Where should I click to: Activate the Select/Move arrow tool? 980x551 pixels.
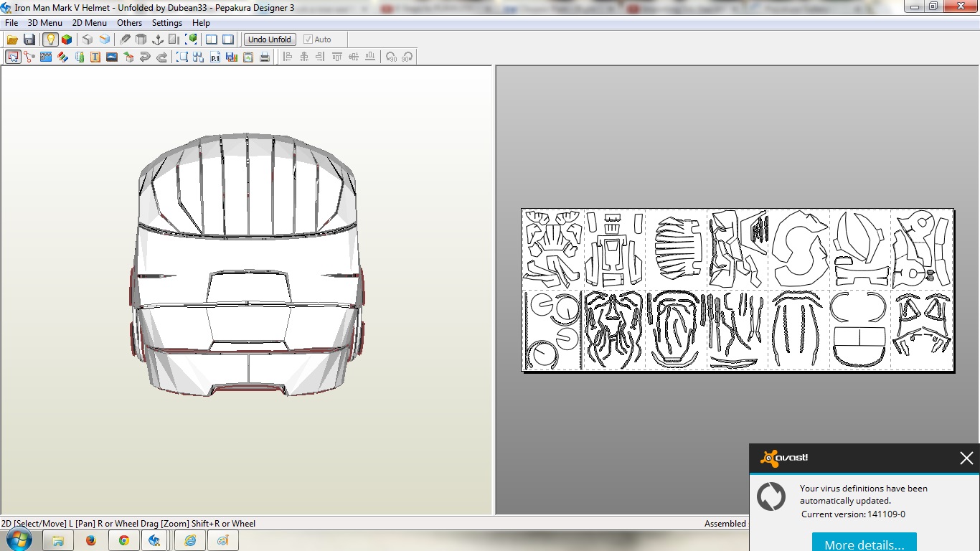click(13, 57)
